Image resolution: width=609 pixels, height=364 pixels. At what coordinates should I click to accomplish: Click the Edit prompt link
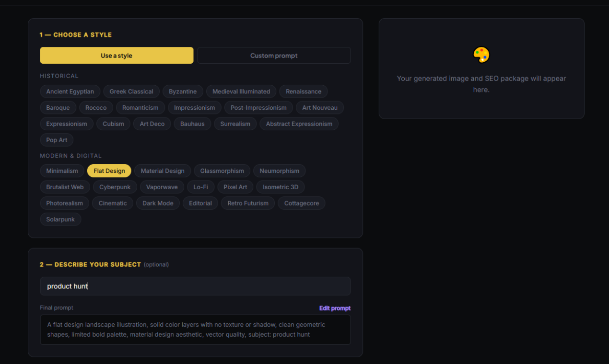335,308
